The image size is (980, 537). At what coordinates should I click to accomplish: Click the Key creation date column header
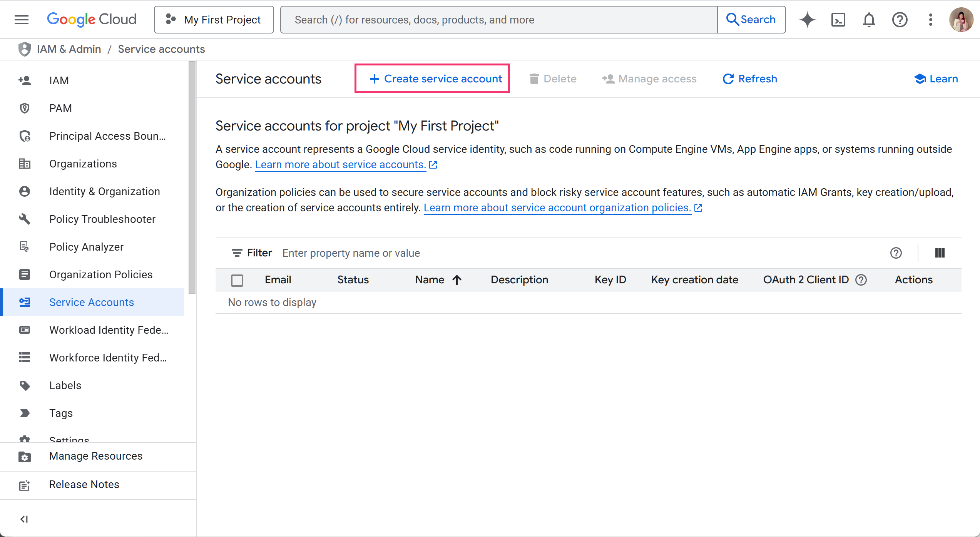(x=694, y=280)
